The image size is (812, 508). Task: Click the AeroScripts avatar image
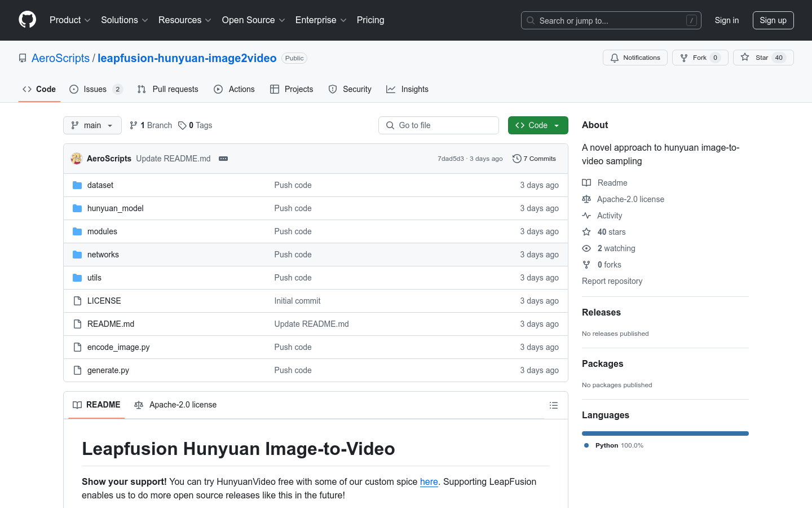tap(77, 159)
